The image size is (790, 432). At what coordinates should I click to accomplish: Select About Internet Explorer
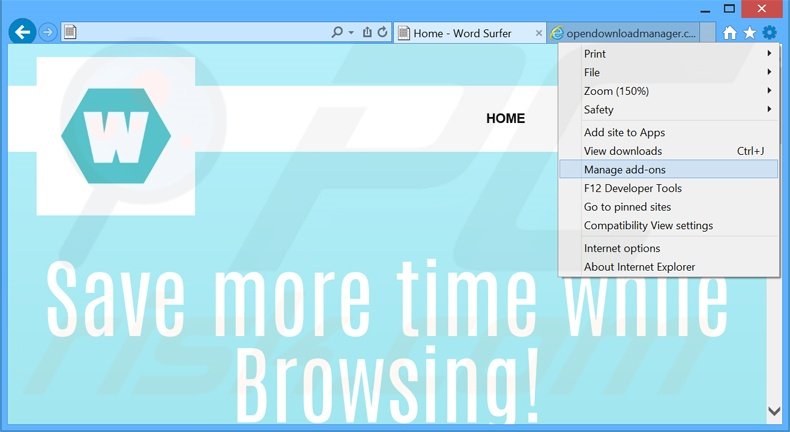669,267
